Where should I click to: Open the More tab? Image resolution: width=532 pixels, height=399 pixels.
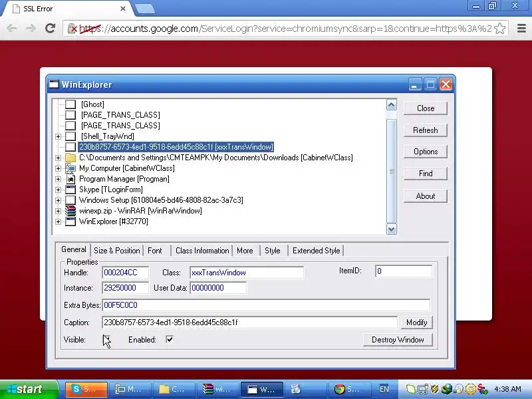pyautogui.click(x=245, y=251)
